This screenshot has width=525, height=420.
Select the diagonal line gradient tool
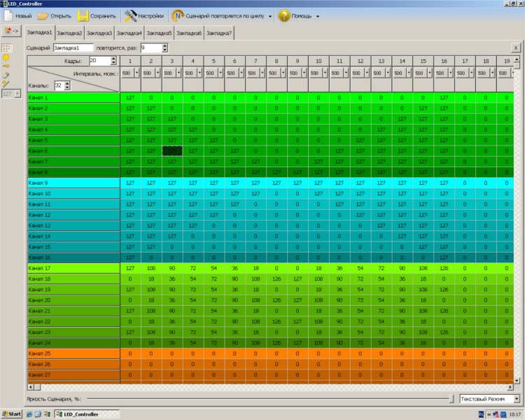pos(6,84)
